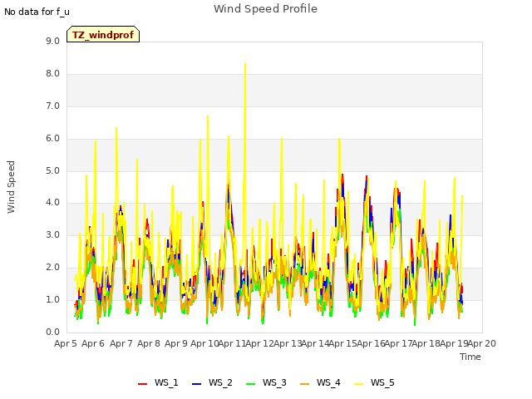Image resolution: width=532 pixels, height=399 pixels.
Task: Click the 6.0 y-axis tick label
Action: pos(52,139)
